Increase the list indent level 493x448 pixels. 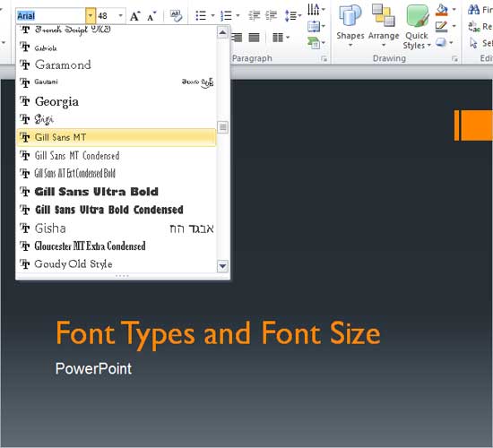point(271,15)
